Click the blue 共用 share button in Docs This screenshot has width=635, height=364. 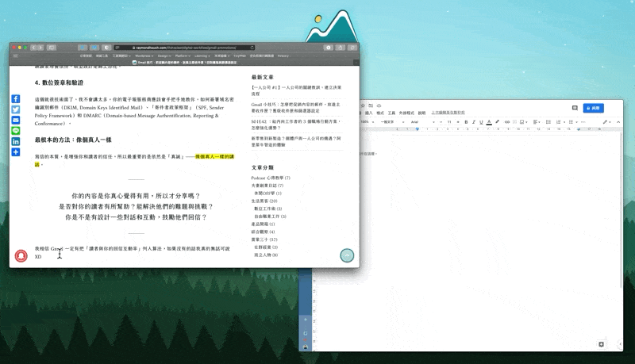click(x=593, y=108)
